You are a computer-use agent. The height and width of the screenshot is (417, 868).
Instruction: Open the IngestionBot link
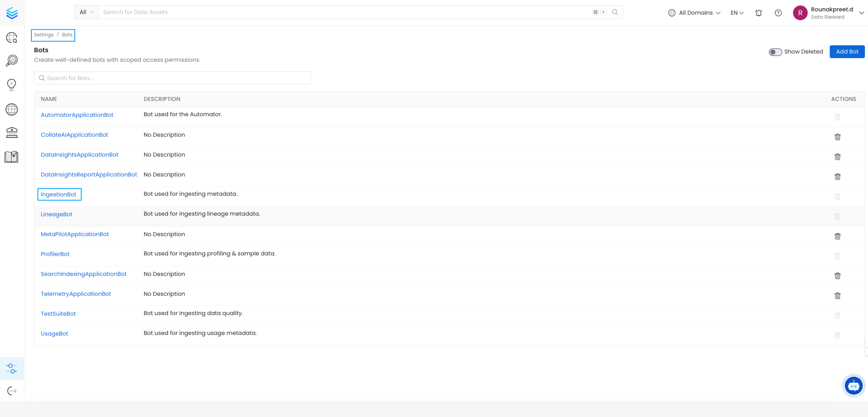(x=59, y=194)
